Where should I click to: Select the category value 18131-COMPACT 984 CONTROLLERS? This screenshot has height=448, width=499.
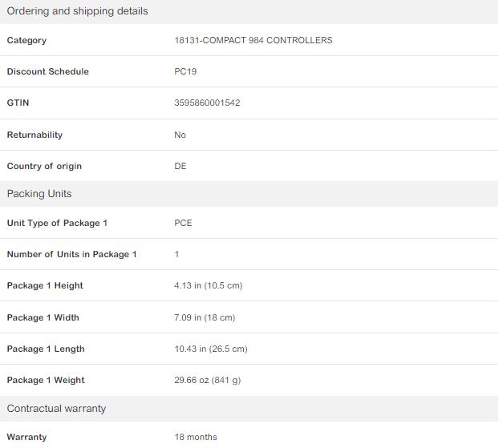[253, 40]
